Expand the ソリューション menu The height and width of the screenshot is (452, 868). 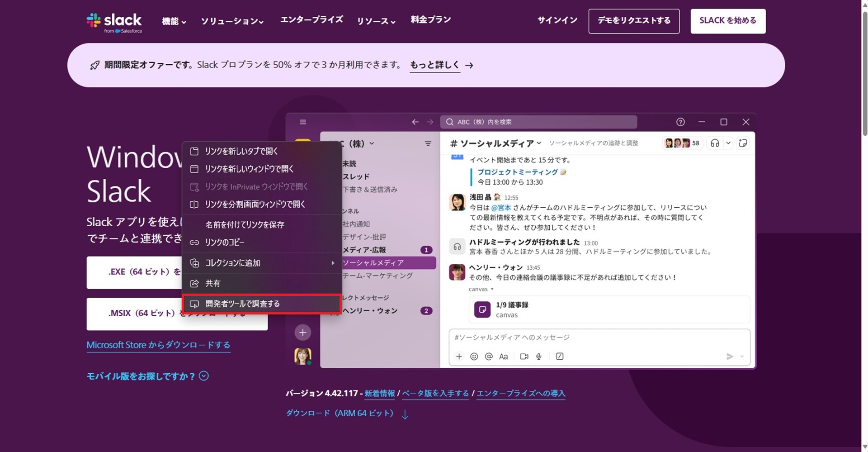coord(232,21)
